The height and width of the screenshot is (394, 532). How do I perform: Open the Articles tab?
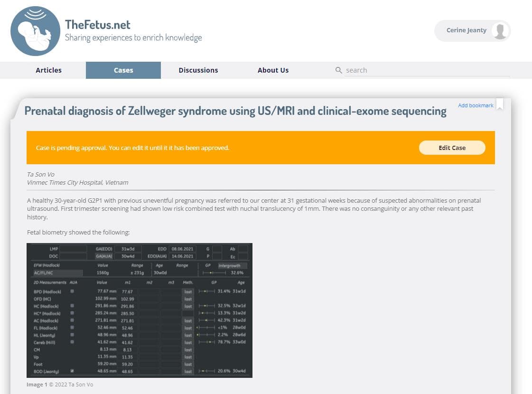[48, 70]
